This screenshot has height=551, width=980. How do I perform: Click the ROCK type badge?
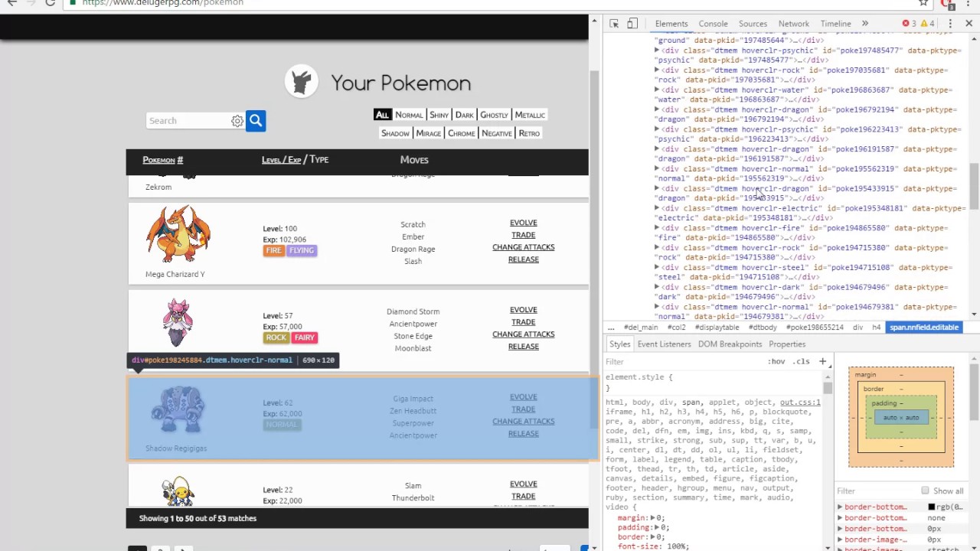tap(276, 337)
